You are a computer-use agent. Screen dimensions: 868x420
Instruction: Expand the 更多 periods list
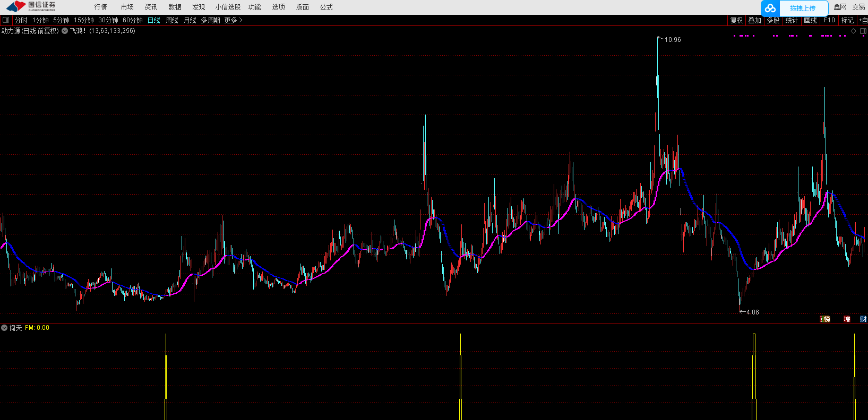(x=233, y=20)
